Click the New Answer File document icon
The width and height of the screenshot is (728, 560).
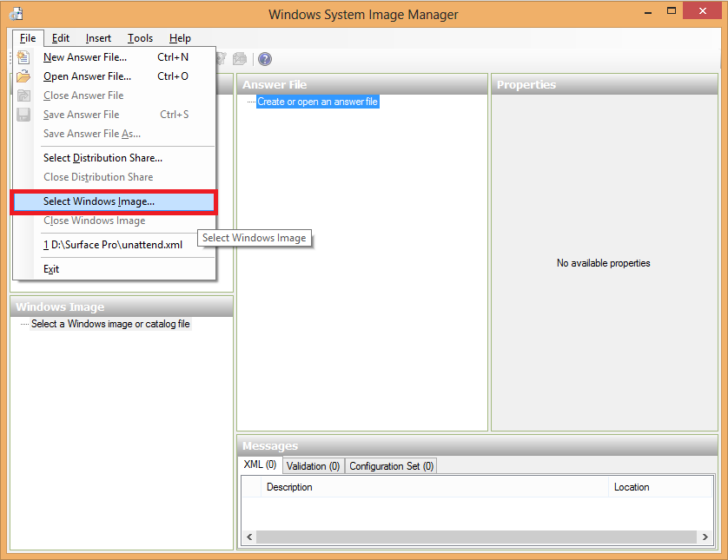pyautogui.click(x=23, y=57)
